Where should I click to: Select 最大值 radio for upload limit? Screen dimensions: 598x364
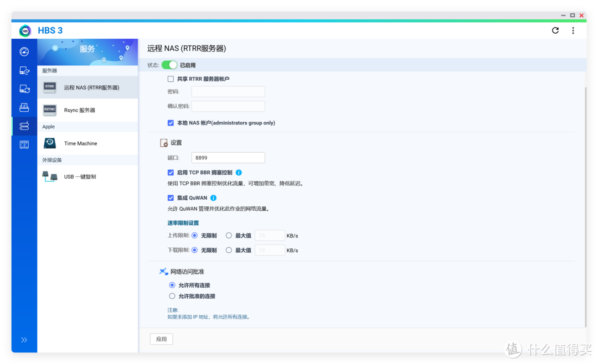229,236
